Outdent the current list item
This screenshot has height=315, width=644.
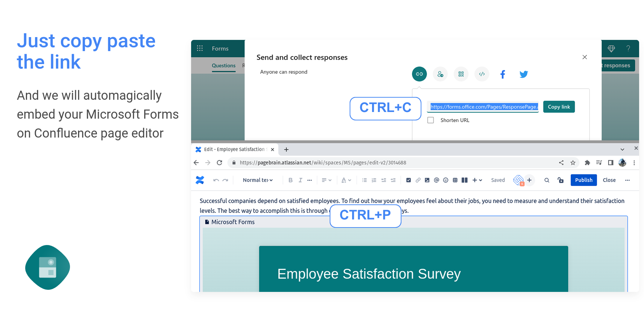tap(384, 180)
